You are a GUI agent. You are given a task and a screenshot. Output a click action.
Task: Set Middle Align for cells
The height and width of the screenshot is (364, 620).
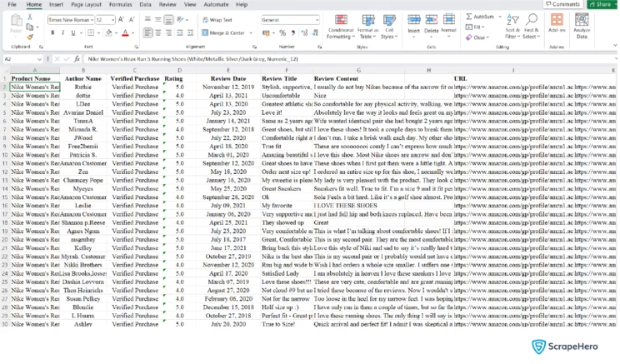pyautogui.click(x=157, y=19)
